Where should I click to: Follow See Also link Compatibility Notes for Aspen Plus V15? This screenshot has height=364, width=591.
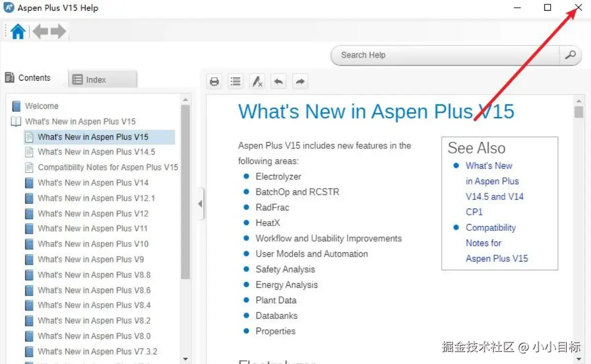pyautogui.click(x=497, y=243)
